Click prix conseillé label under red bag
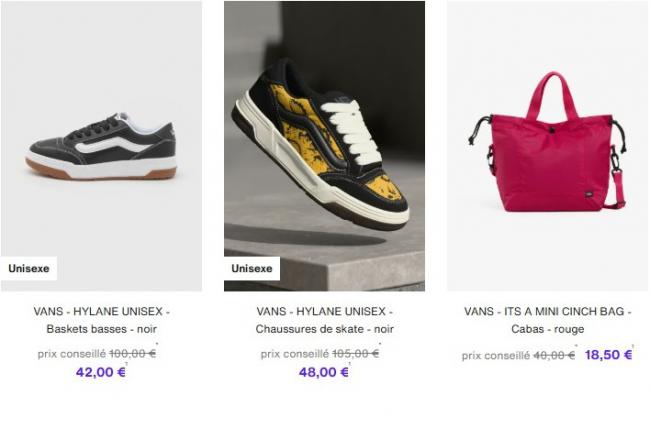Screen dimensions: 650x428 coord(496,356)
